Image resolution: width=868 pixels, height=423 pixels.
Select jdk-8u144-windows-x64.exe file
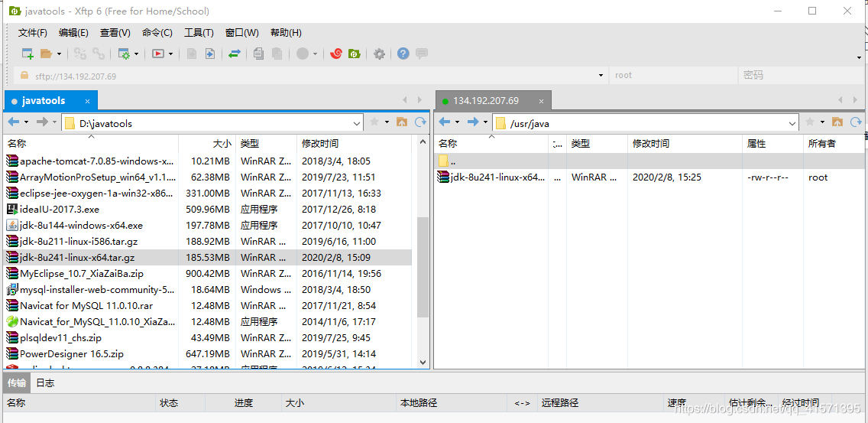[208, 225]
